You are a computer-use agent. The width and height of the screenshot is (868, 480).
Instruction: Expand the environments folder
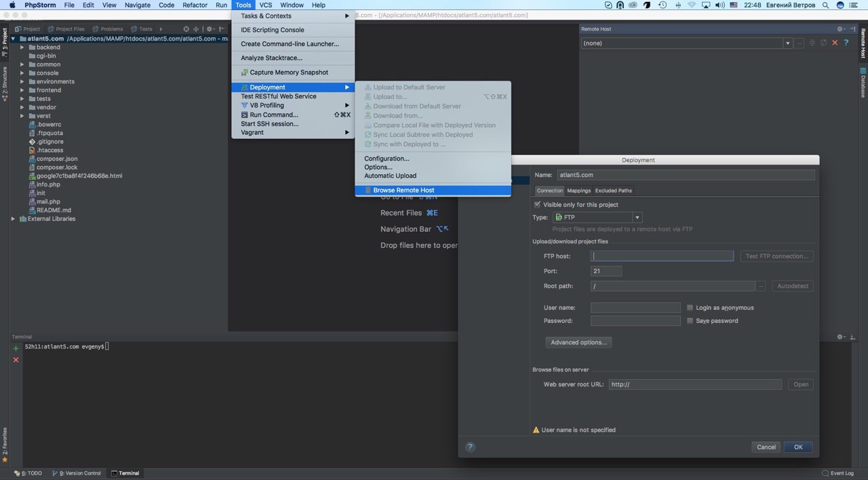tap(22, 81)
